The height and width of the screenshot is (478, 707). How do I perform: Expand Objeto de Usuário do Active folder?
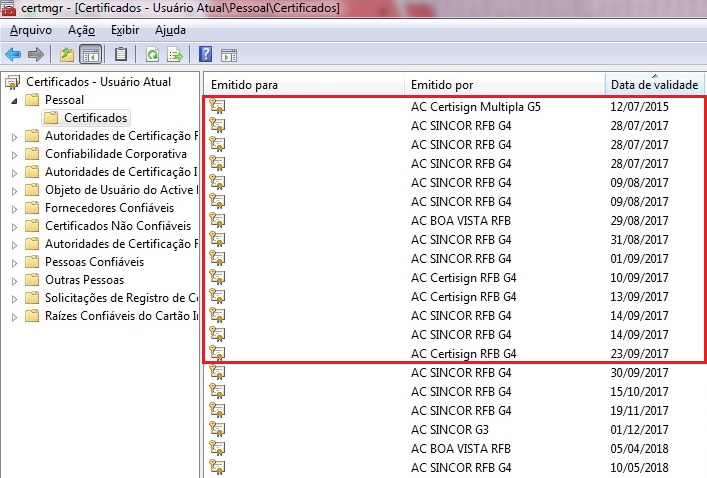point(14,191)
